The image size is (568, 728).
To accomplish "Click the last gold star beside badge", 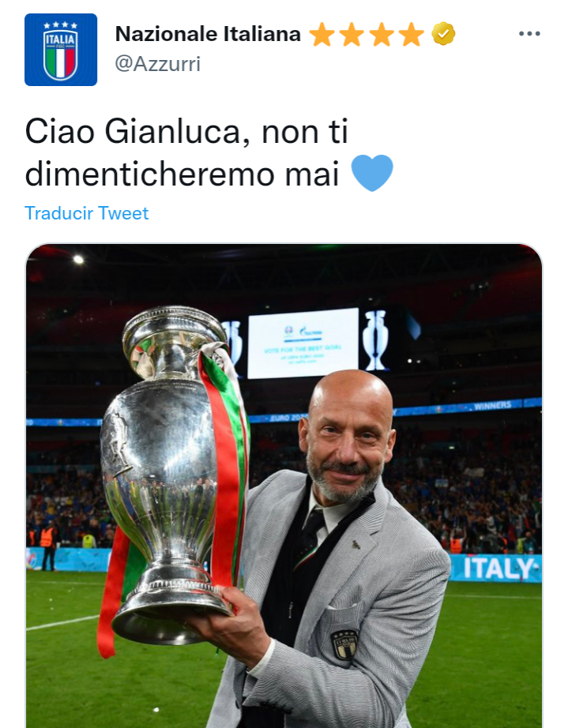I will (412, 35).
